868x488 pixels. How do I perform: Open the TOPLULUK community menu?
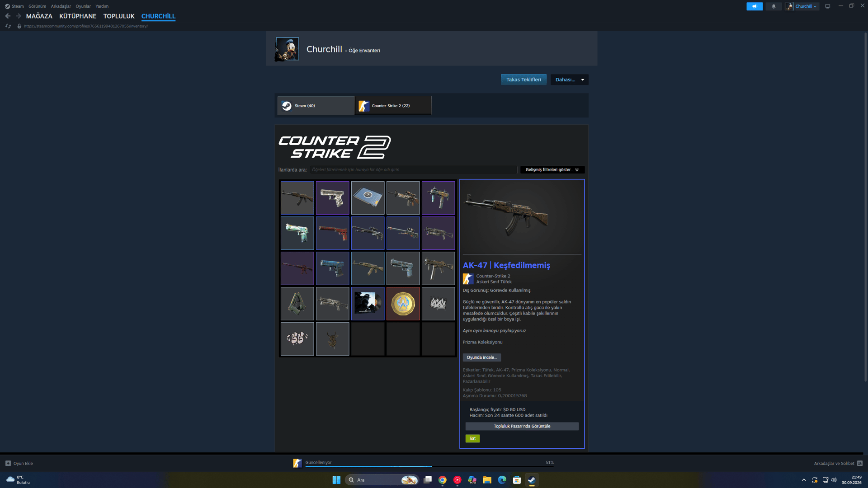point(119,16)
